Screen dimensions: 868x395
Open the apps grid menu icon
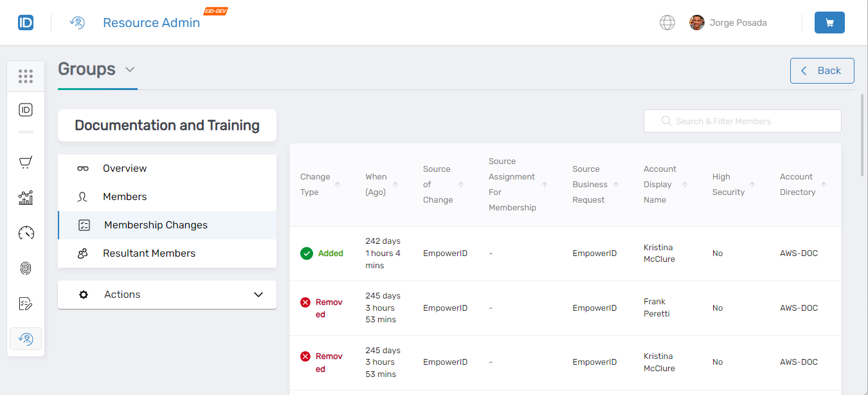coord(26,77)
